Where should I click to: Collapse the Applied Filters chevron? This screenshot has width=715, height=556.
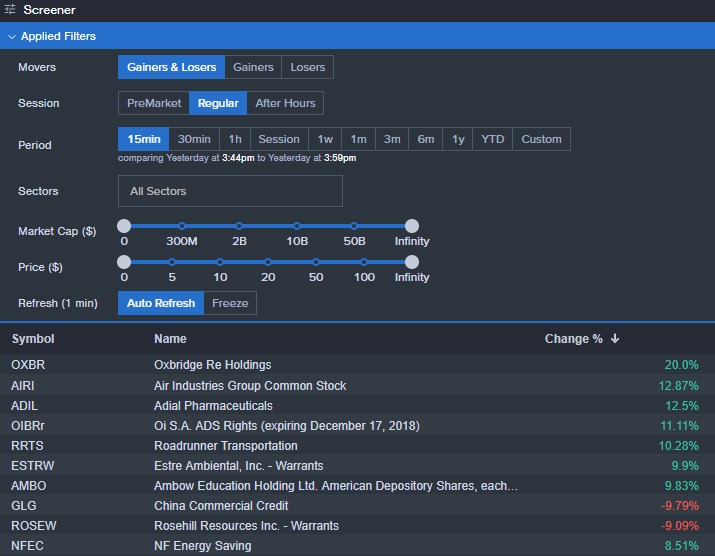[12, 36]
